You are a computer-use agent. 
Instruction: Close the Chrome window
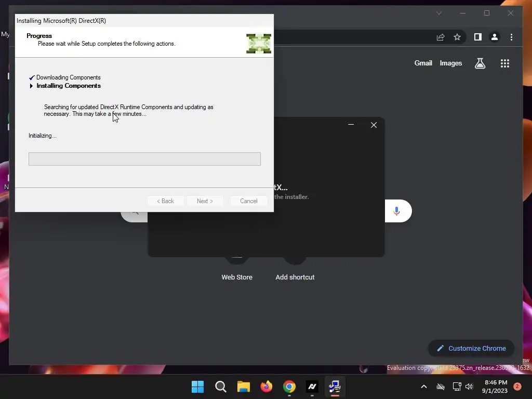(x=510, y=13)
